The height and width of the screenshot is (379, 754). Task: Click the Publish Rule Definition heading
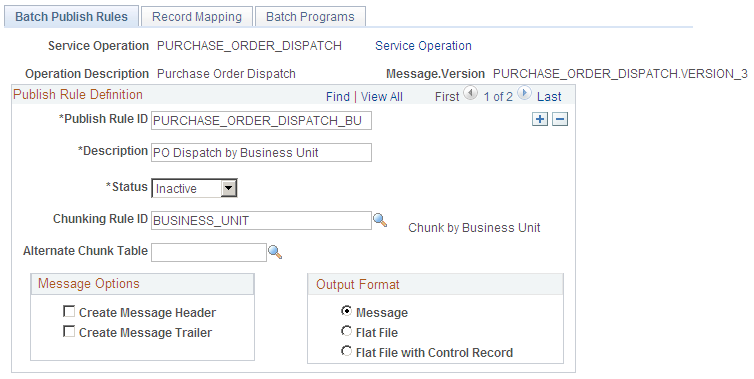78,94
